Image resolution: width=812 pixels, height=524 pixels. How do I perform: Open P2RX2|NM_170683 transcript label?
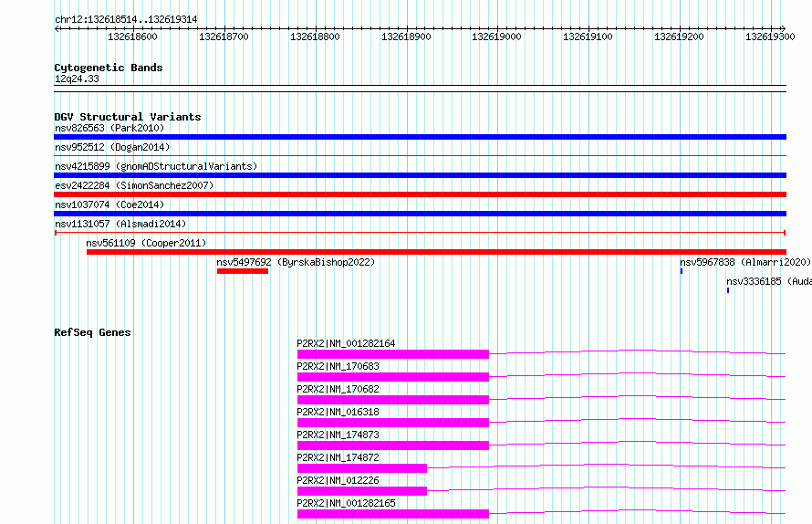click(x=338, y=366)
